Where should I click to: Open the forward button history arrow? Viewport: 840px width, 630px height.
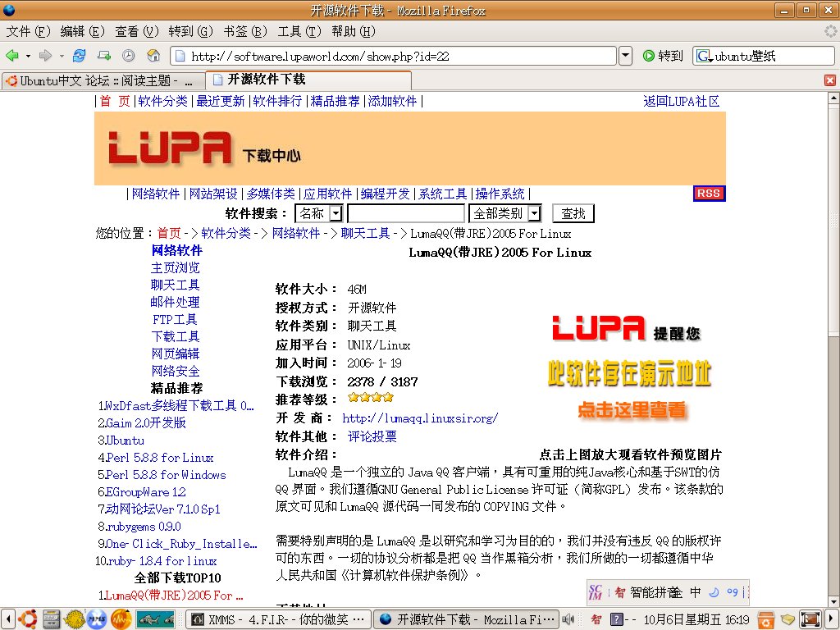(62, 56)
